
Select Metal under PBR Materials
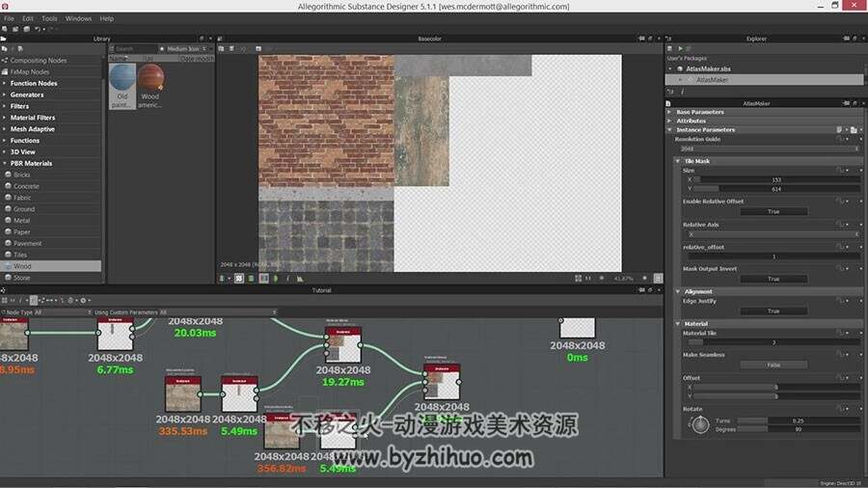click(x=21, y=220)
